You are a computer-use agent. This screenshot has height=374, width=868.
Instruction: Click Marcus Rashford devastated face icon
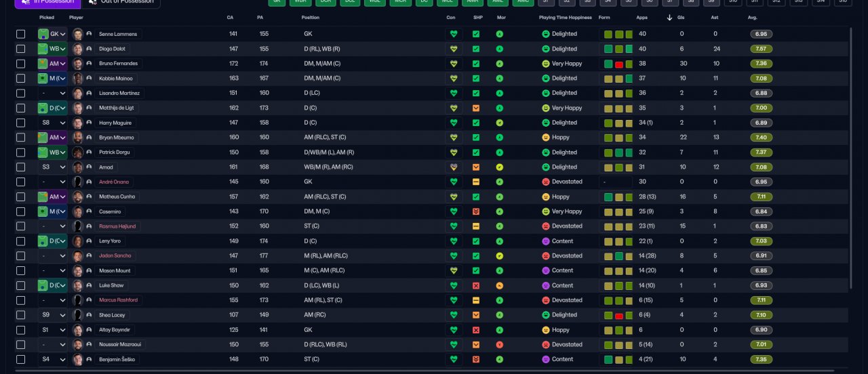click(x=545, y=300)
